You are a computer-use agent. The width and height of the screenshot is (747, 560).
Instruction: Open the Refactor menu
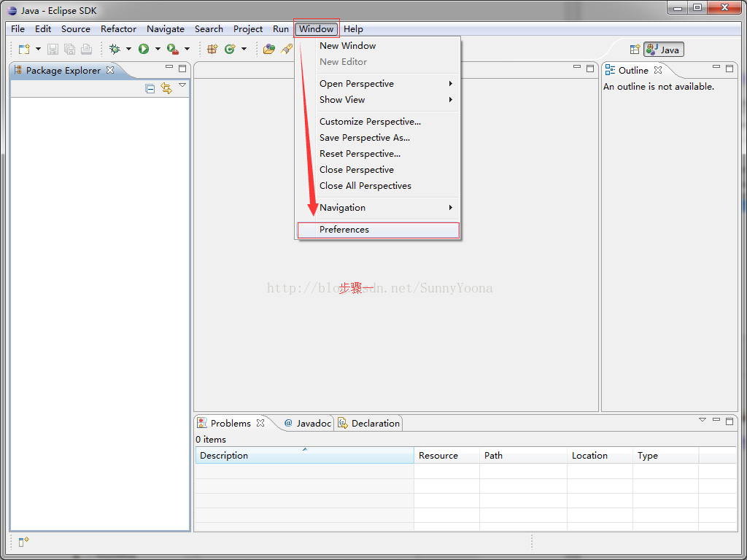coord(119,29)
